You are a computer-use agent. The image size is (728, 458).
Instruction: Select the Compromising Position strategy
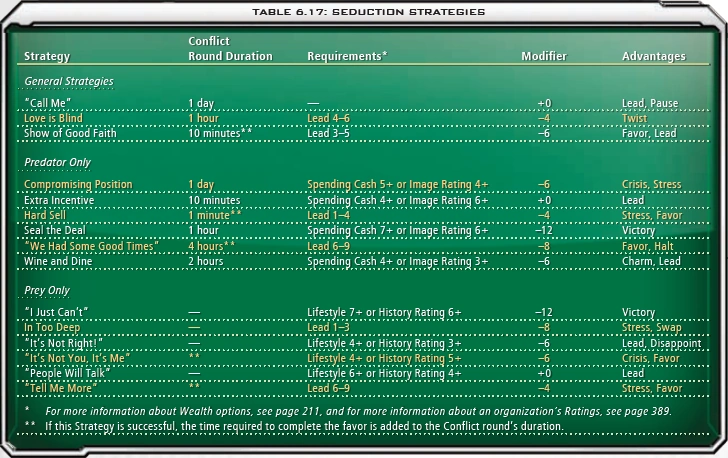78,184
